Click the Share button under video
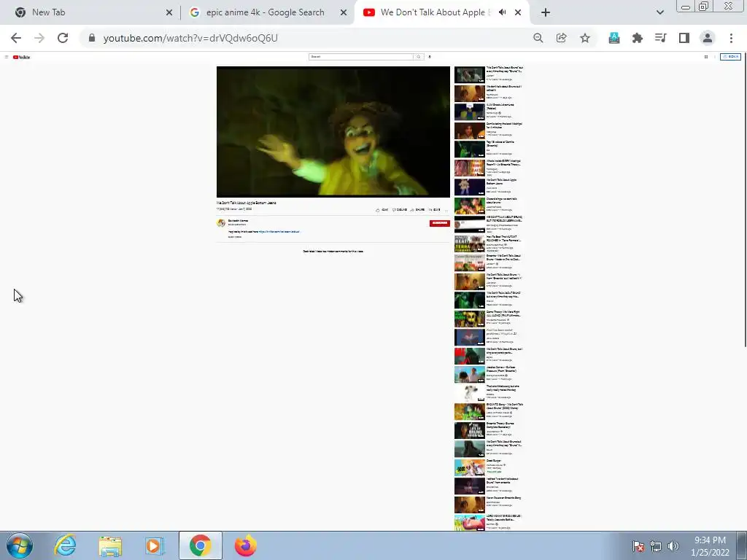 click(418, 209)
